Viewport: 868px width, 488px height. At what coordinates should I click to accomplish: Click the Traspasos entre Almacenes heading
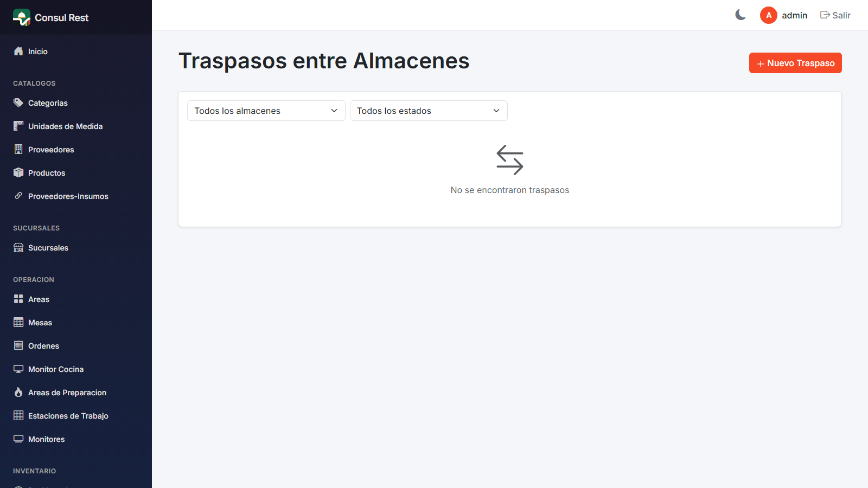coord(324,61)
